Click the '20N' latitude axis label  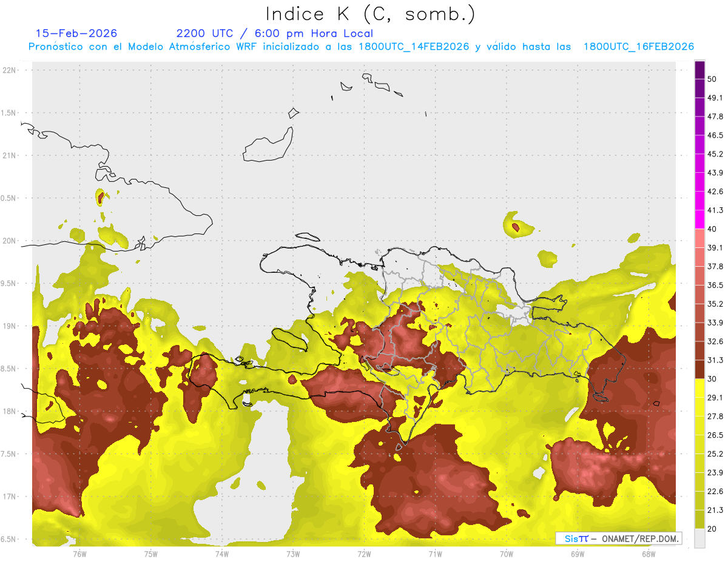click(x=10, y=241)
